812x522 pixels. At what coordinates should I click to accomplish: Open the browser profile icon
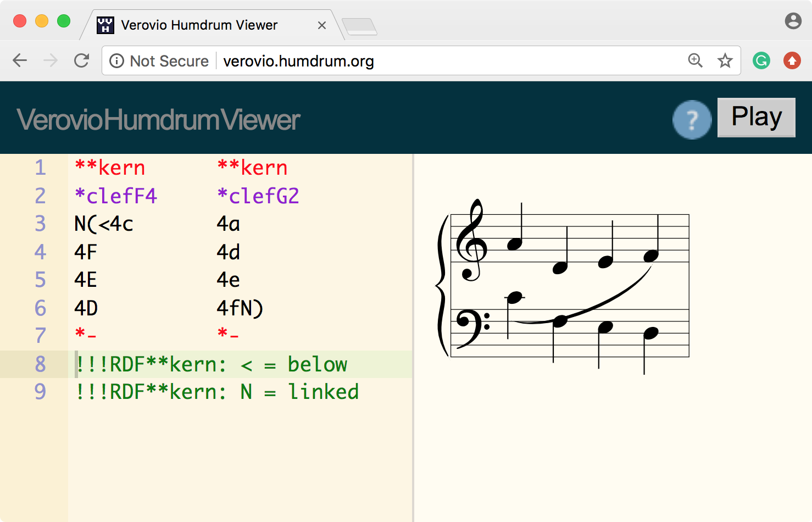pos(793,21)
